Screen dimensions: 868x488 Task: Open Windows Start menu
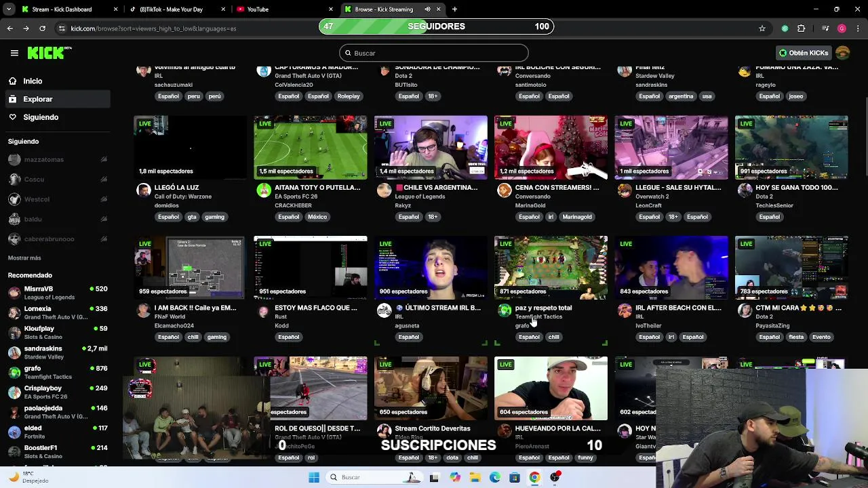point(313,477)
